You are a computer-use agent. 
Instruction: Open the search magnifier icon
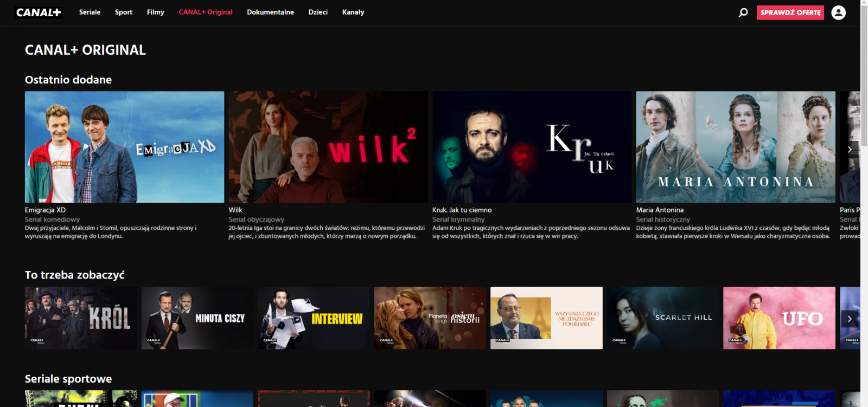pos(743,12)
